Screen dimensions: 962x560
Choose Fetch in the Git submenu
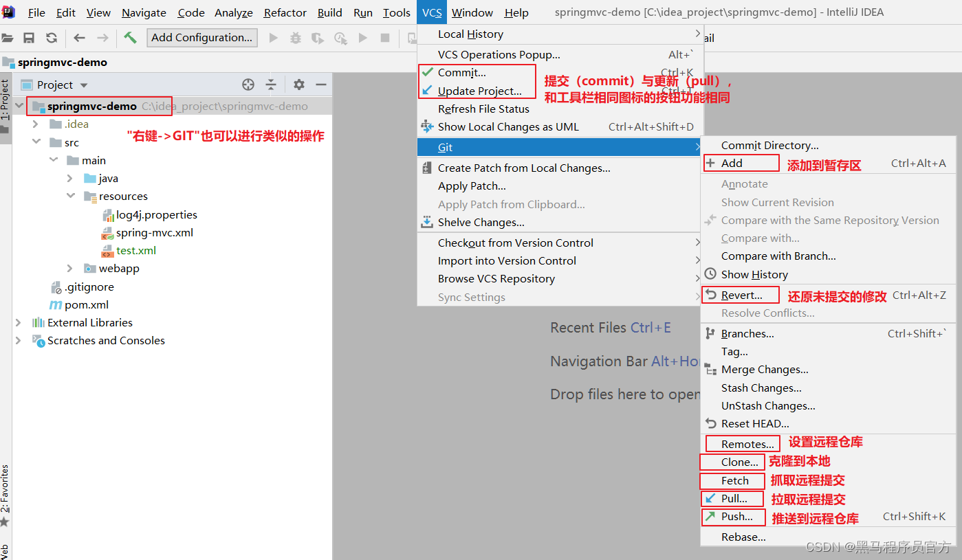pyautogui.click(x=829, y=480)
